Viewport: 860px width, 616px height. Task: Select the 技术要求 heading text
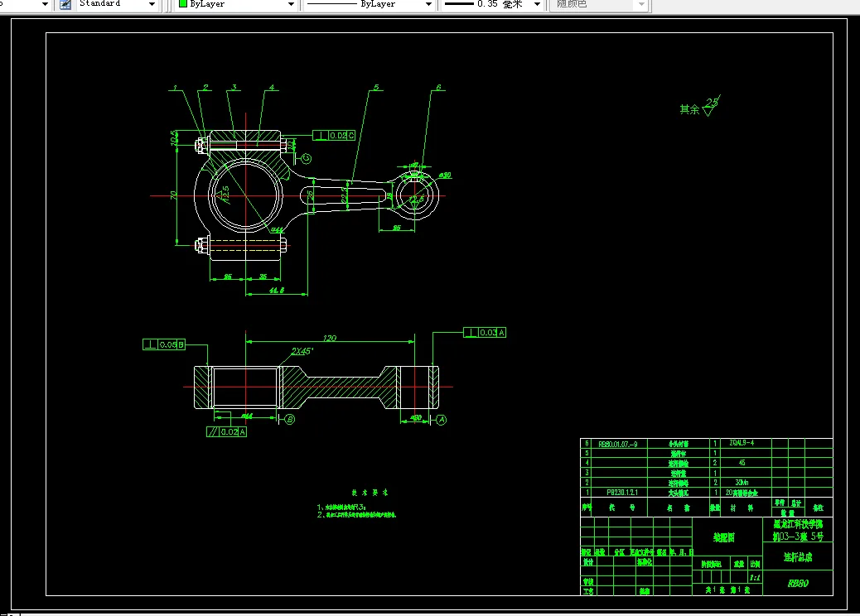point(370,493)
